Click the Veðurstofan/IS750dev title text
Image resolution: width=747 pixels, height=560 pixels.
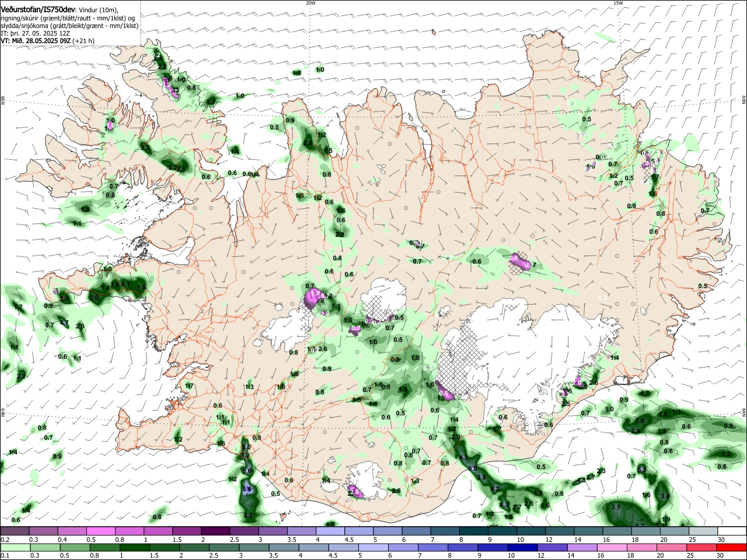tap(38, 10)
